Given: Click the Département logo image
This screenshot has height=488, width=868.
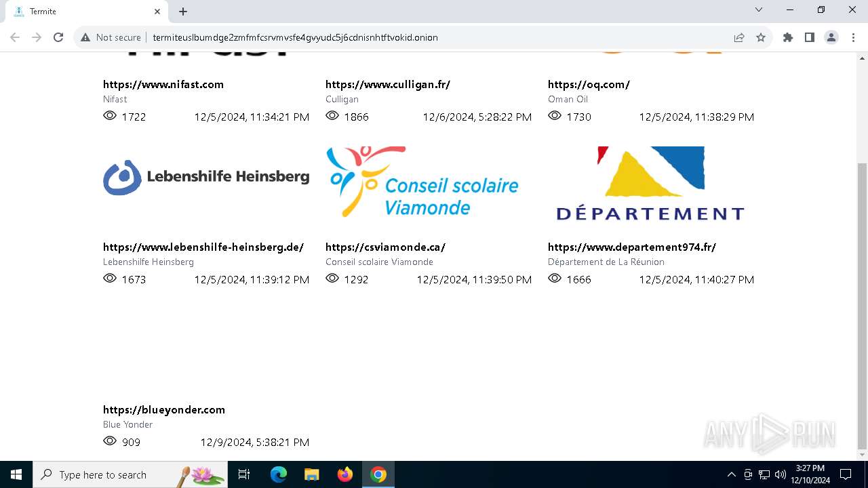Looking at the screenshot, I should click(x=650, y=183).
